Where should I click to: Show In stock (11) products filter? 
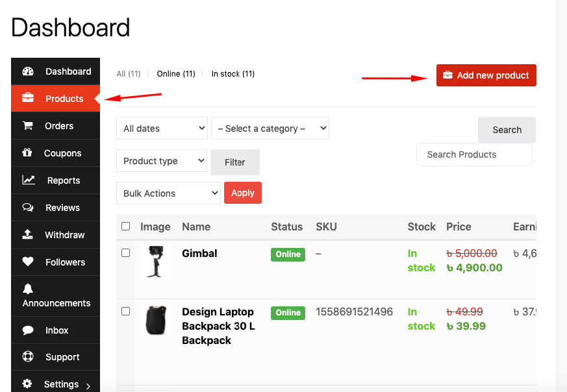(x=233, y=74)
